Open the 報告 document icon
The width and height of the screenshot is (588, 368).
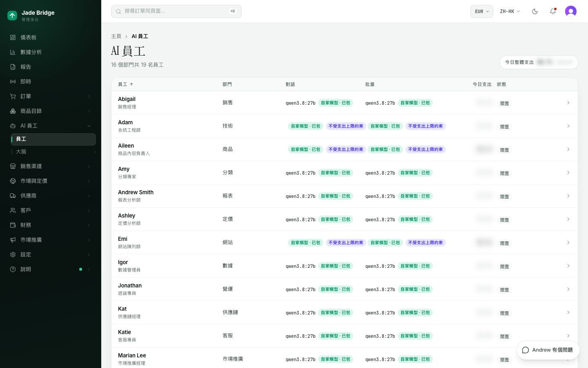click(x=13, y=67)
